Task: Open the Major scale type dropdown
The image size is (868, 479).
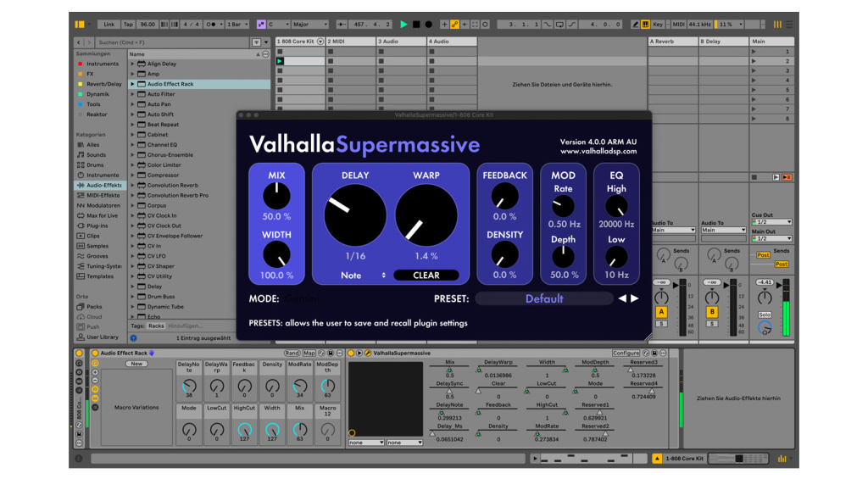Action: coord(310,25)
